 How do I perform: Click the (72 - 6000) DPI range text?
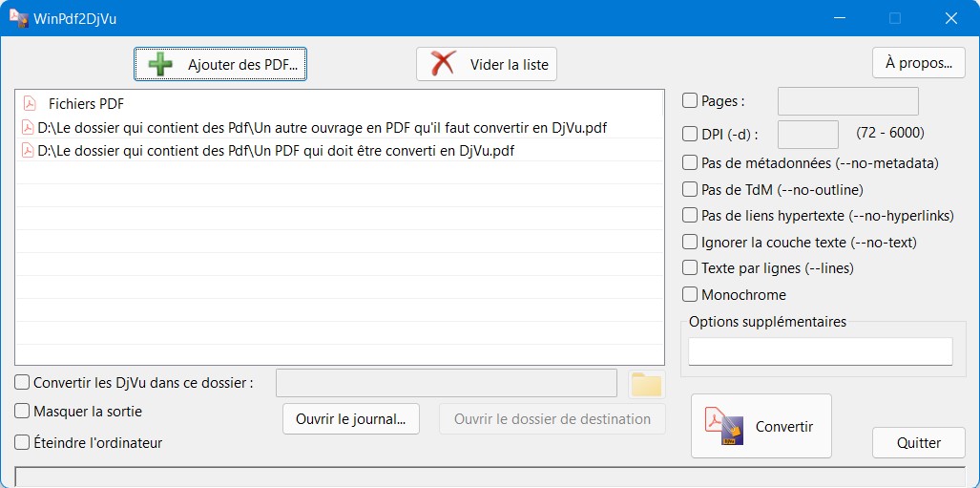tap(890, 134)
